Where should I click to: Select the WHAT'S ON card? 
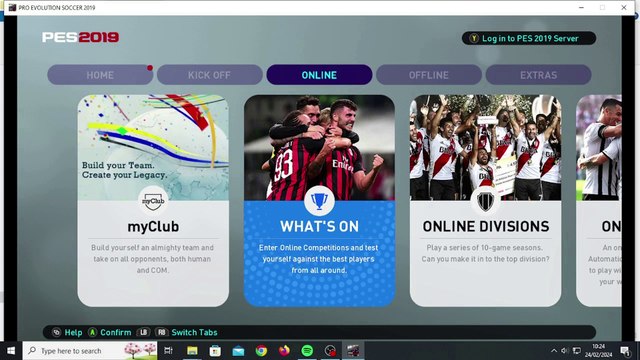pos(319,200)
